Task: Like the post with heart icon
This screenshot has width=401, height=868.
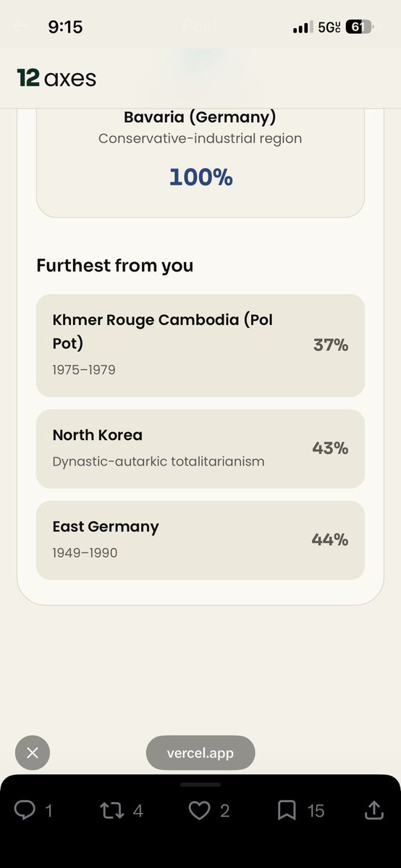Action: pos(199,811)
